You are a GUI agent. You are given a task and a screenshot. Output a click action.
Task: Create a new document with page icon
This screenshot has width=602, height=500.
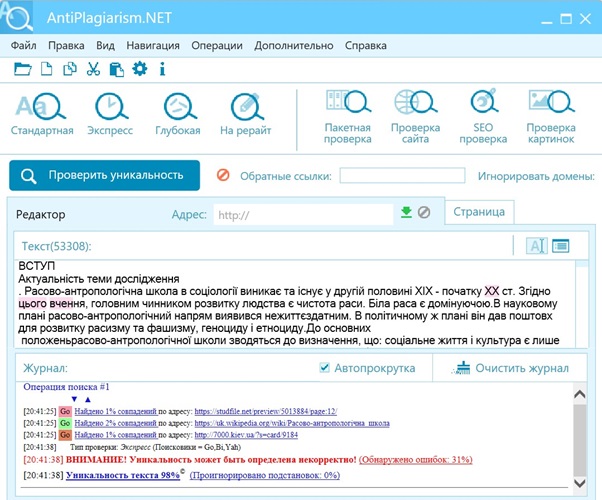[46, 69]
